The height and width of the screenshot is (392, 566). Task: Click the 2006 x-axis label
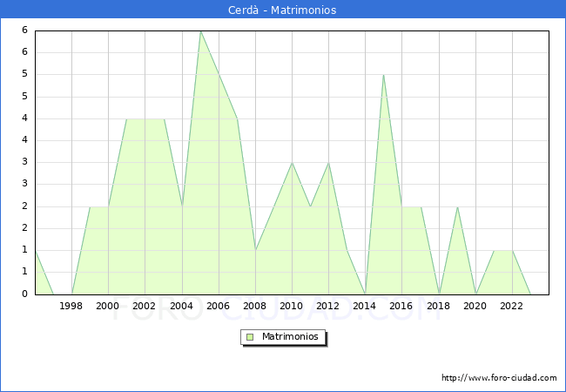[218, 306]
